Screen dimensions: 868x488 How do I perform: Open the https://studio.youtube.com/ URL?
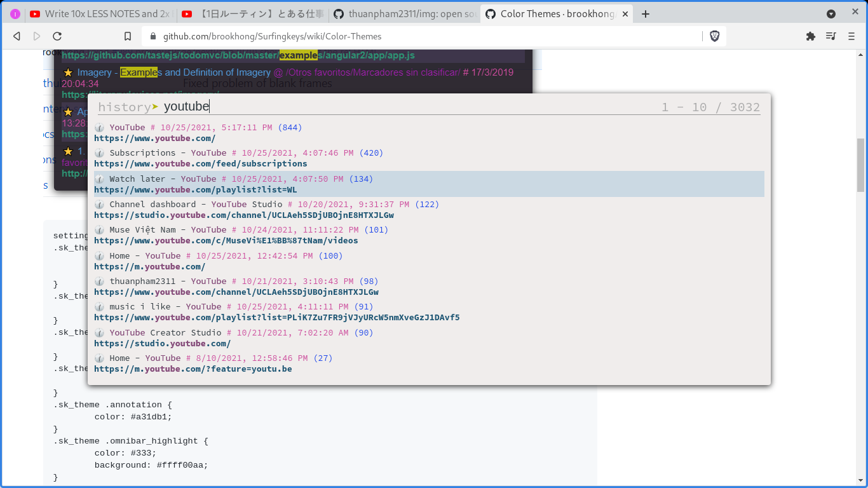pyautogui.click(x=163, y=344)
